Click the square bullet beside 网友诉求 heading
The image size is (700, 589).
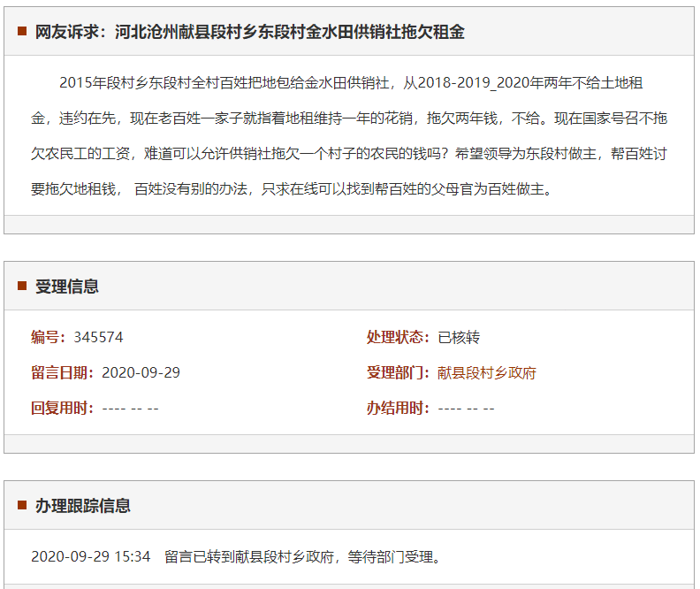(x=22, y=32)
